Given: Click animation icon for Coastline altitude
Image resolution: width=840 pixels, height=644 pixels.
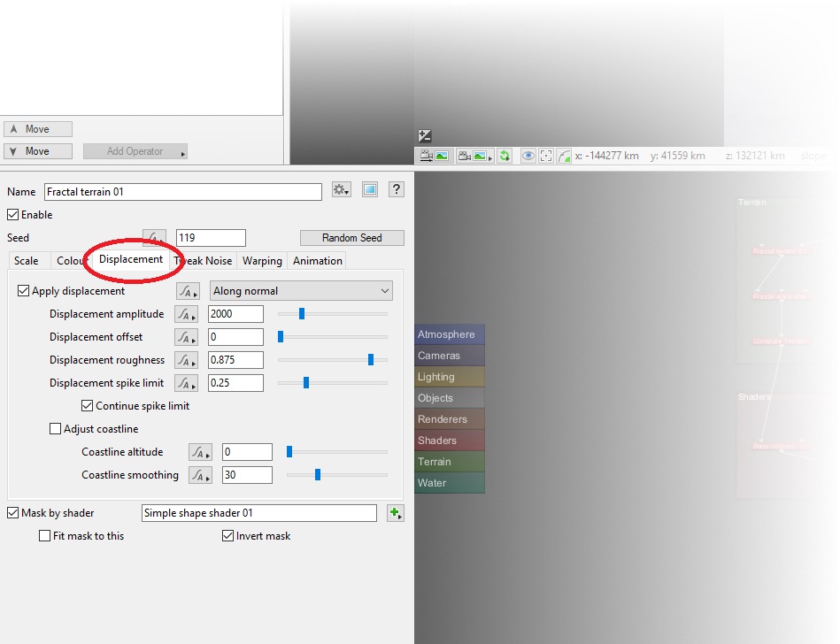Looking at the screenshot, I should point(200,452).
